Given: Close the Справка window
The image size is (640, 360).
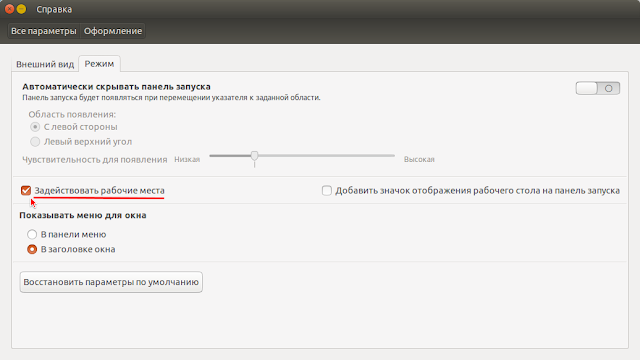Looking at the screenshot, I should 9,9.
